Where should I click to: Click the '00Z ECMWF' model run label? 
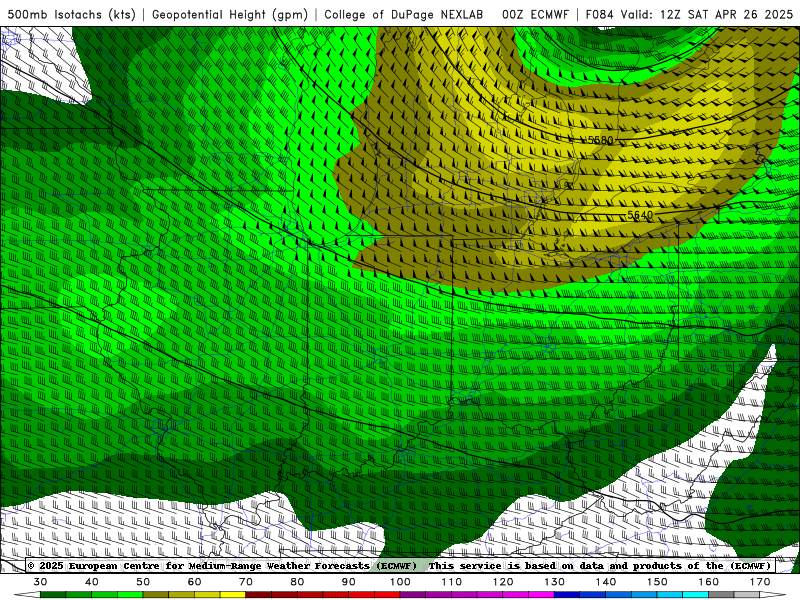click(x=535, y=14)
